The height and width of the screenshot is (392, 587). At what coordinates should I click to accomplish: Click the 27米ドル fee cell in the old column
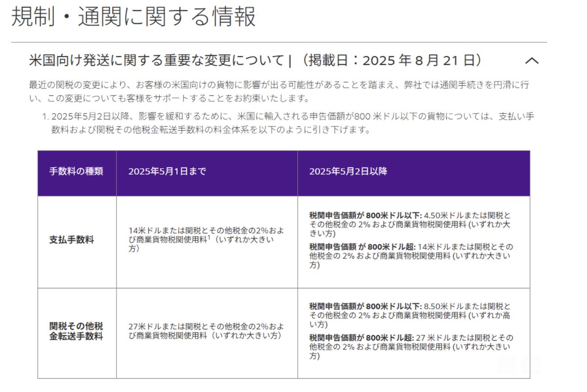(206, 330)
